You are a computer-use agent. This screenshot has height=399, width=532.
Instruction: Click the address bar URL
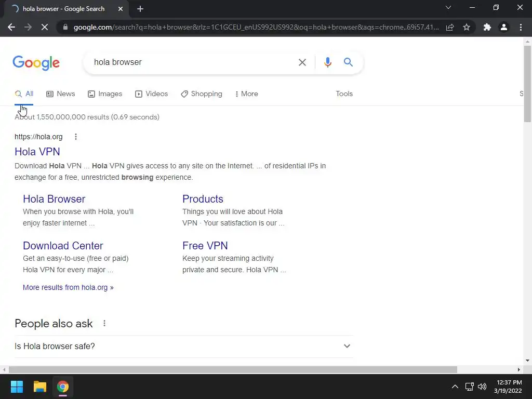[256, 27]
